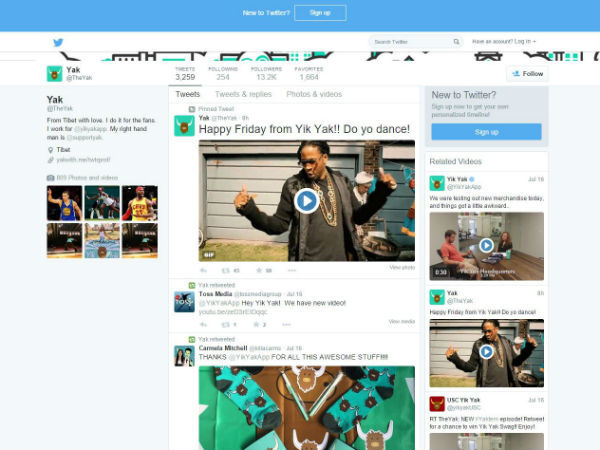Favorite the Toss Media tweet
This screenshot has height=450, width=600.
click(x=256, y=324)
